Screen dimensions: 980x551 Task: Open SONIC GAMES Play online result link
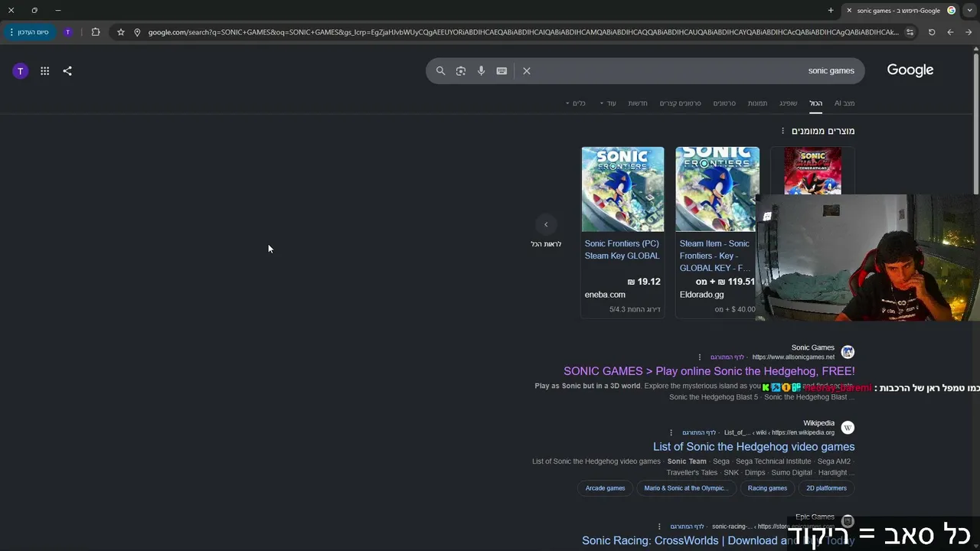(x=709, y=371)
